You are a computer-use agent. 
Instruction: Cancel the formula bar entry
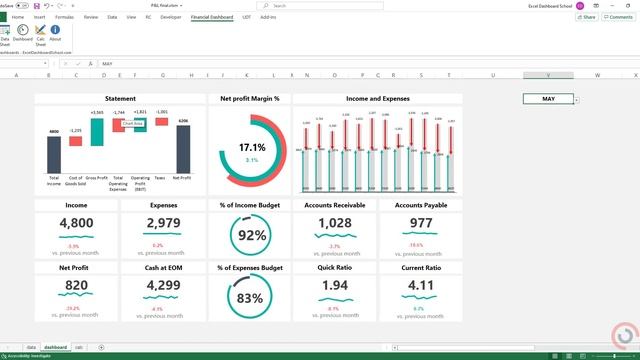(66, 64)
